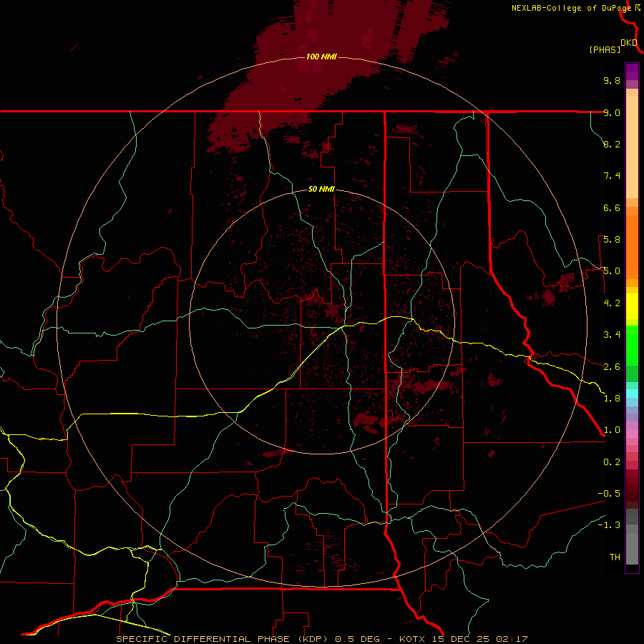The height and width of the screenshot is (644, 644).
Task: Click the 9.8 value on the color scale
Action: coord(612,80)
